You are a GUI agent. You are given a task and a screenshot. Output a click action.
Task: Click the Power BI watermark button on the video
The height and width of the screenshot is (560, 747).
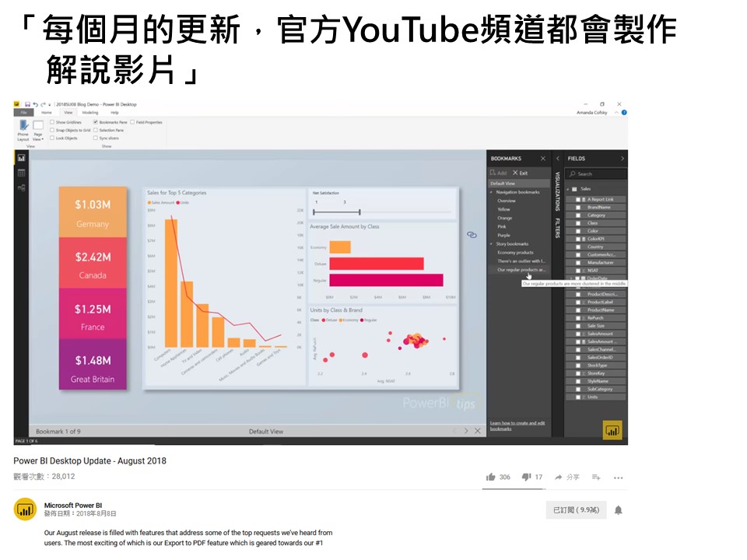(x=612, y=430)
